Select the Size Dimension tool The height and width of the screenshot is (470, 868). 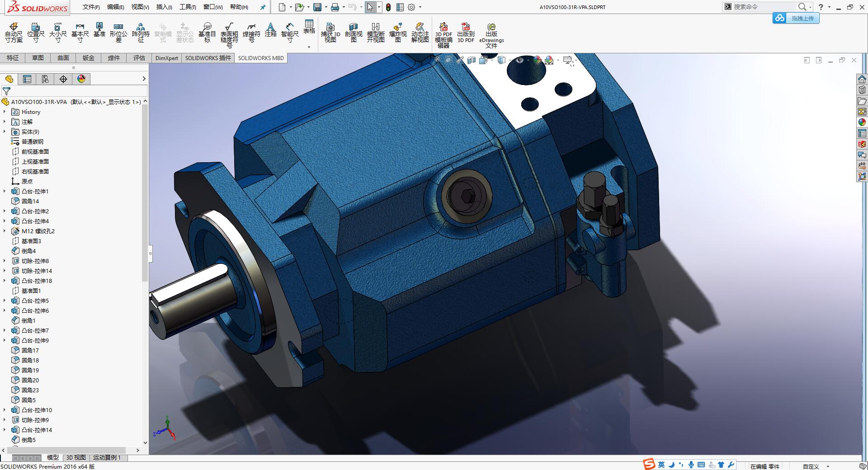tap(58, 33)
